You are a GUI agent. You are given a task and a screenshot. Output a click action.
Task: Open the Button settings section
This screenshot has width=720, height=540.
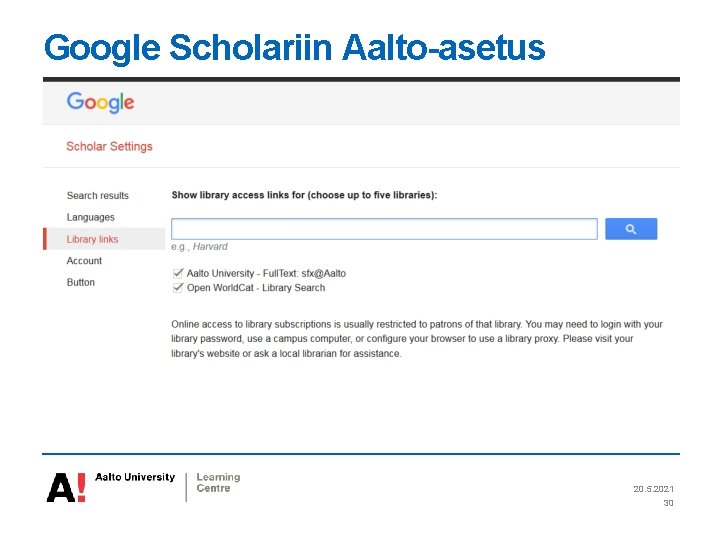coord(81,283)
